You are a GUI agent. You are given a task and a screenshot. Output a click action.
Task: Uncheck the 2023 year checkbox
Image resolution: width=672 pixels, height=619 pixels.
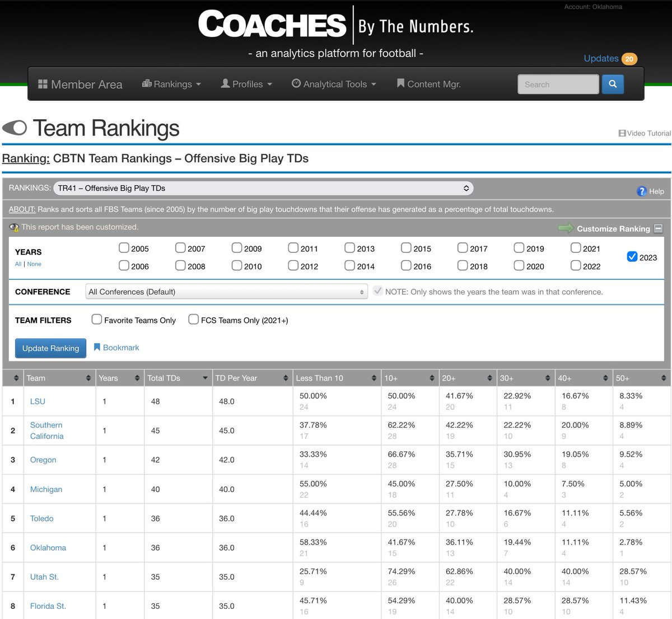[632, 256]
